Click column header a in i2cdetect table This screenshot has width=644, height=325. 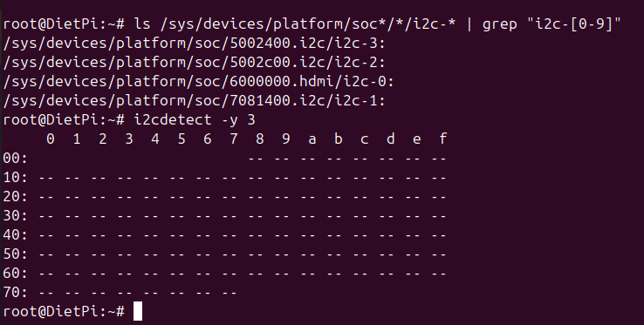312,139
